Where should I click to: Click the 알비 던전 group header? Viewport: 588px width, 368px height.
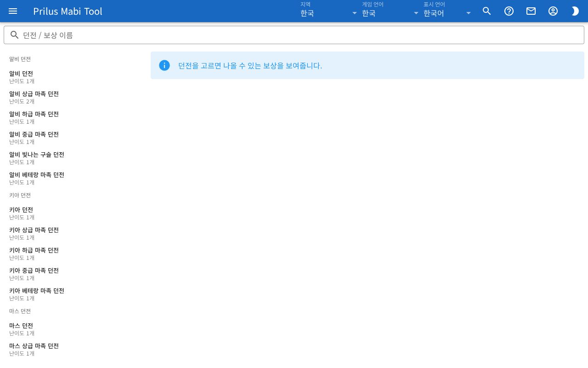20,59
